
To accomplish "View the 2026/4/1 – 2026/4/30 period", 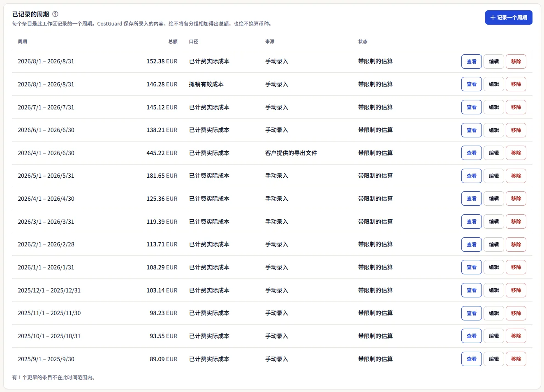I will (x=472, y=199).
